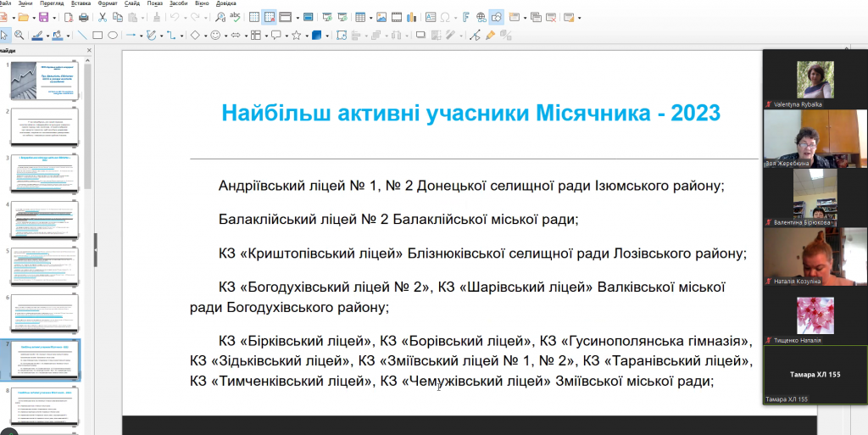868x435 pixels.
Task: Open Find and Replace
Action: pos(220,18)
